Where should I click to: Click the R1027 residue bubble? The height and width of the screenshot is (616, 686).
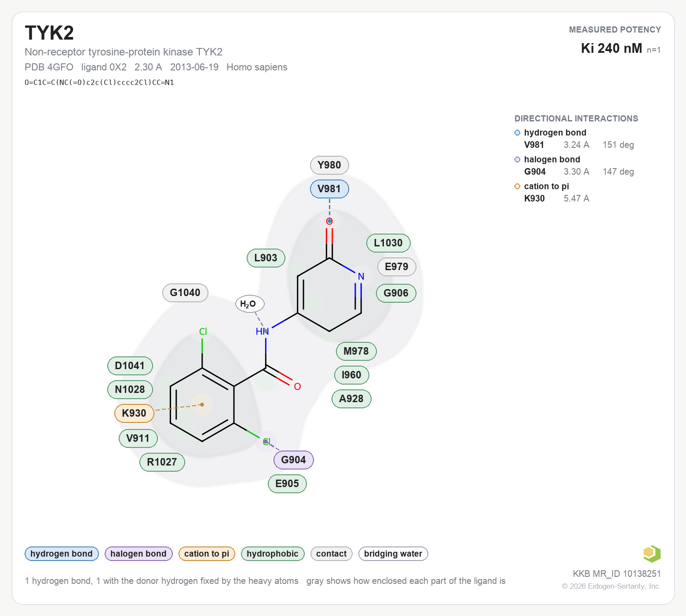(162, 462)
